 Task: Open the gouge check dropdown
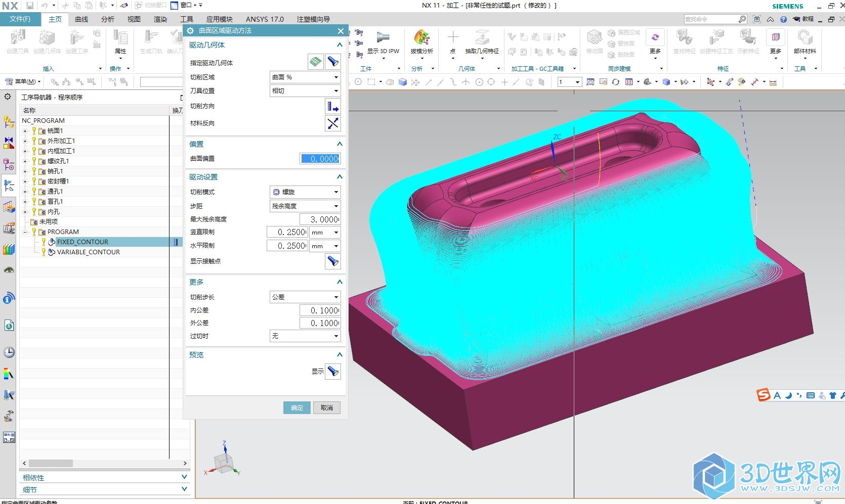coord(305,336)
